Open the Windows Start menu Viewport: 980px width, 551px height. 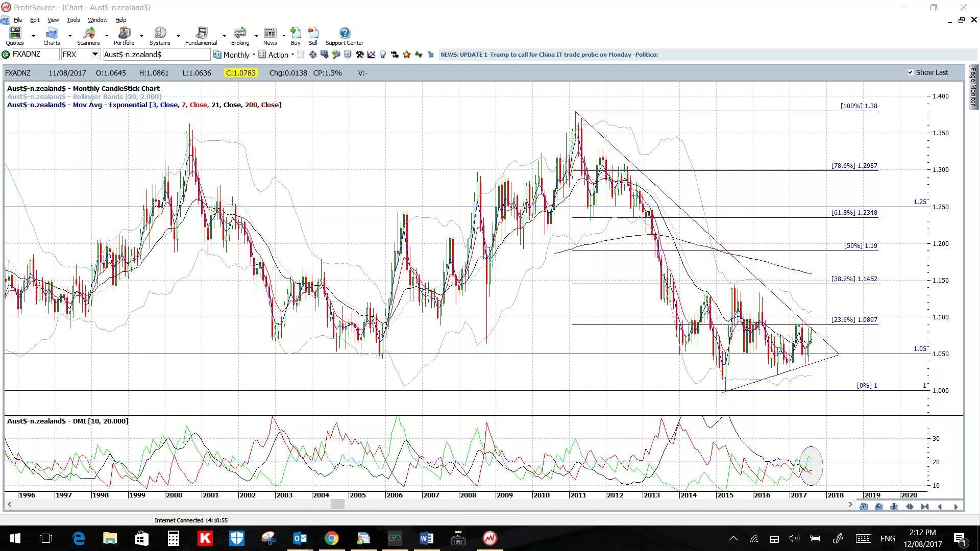click(x=15, y=538)
